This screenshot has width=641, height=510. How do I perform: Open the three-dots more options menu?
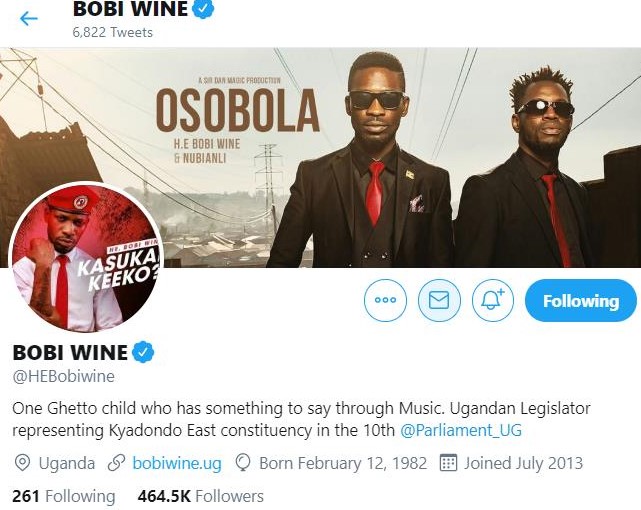point(385,300)
